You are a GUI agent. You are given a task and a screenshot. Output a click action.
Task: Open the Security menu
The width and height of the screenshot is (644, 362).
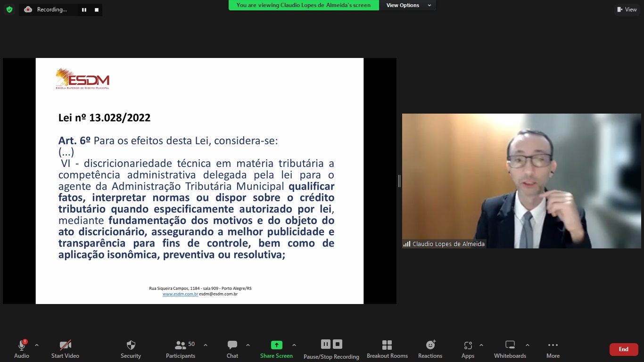click(x=131, y=349)
